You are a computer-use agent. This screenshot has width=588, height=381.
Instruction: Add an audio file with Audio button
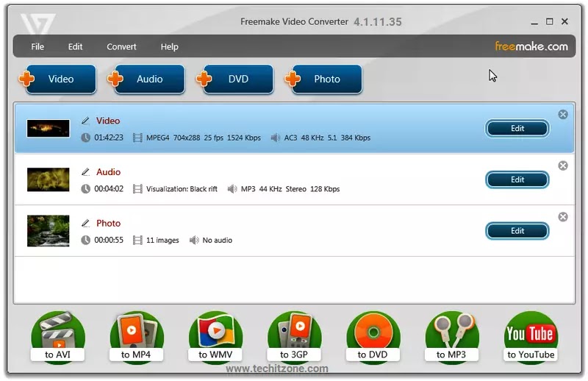pos(146,79)
